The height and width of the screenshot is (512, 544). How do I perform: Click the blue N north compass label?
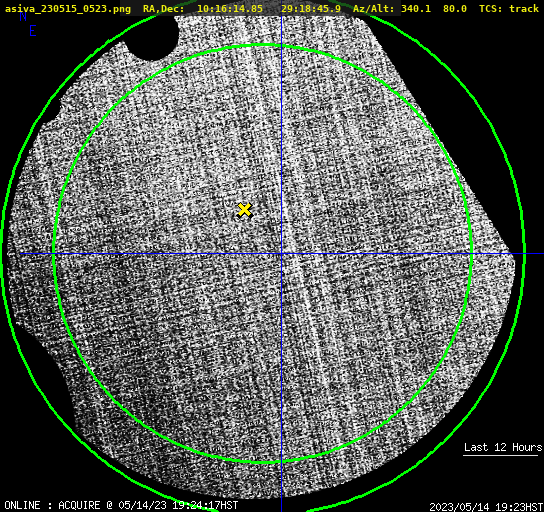23,16
